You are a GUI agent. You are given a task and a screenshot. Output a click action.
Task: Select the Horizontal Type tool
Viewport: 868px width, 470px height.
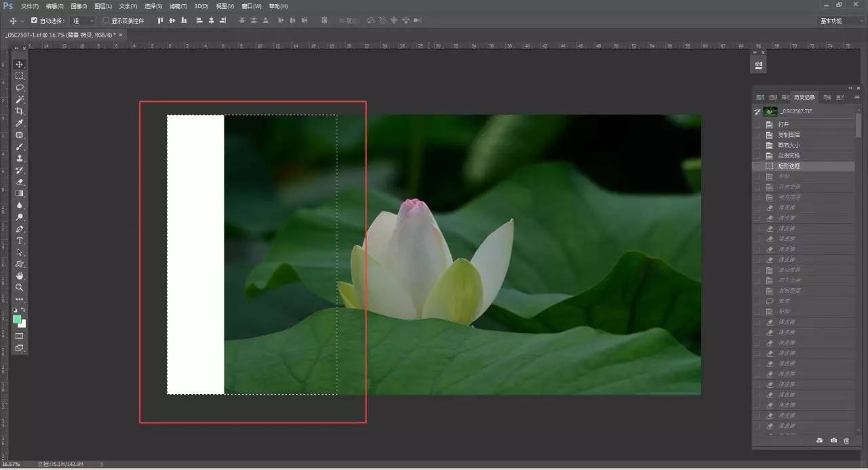point(20,241)
